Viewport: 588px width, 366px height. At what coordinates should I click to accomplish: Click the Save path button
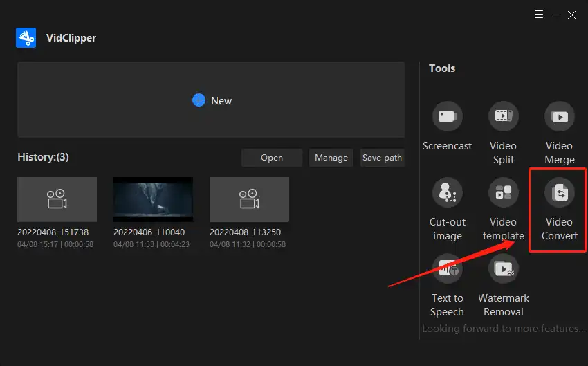tap(382, 158)
